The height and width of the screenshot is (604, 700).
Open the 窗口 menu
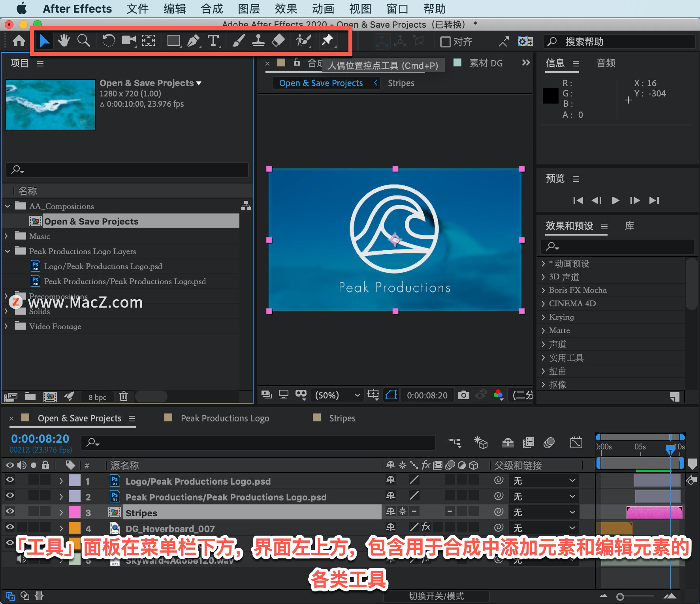[397, 9]
